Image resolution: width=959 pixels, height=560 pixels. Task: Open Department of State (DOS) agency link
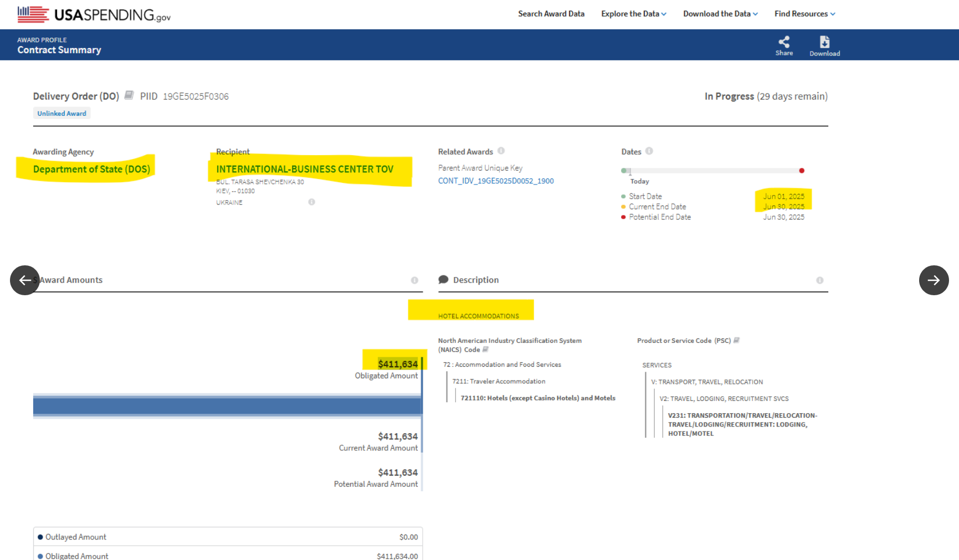coord(91,169)
